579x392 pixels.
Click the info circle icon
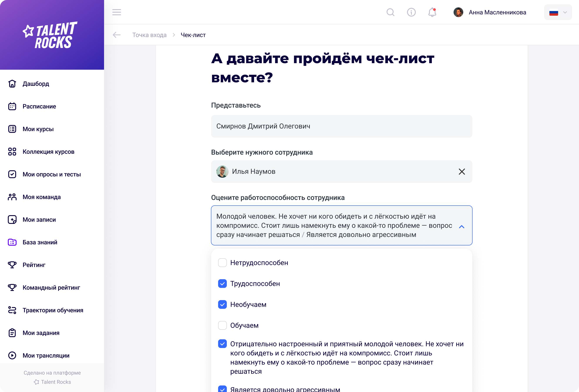(411, 12)
